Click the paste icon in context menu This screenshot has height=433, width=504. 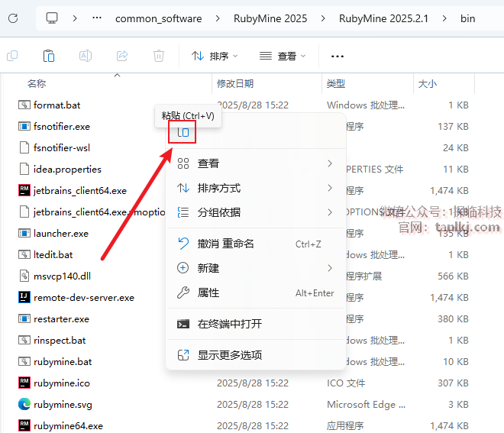(183, 132)
